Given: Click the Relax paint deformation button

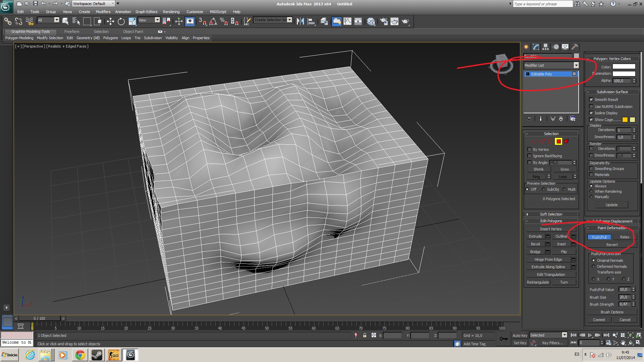Looking at the screenshot, I should coord(625,237).
